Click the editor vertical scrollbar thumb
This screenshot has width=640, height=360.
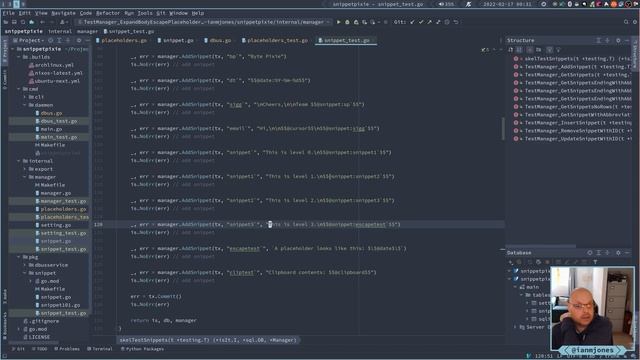point(503,128)
